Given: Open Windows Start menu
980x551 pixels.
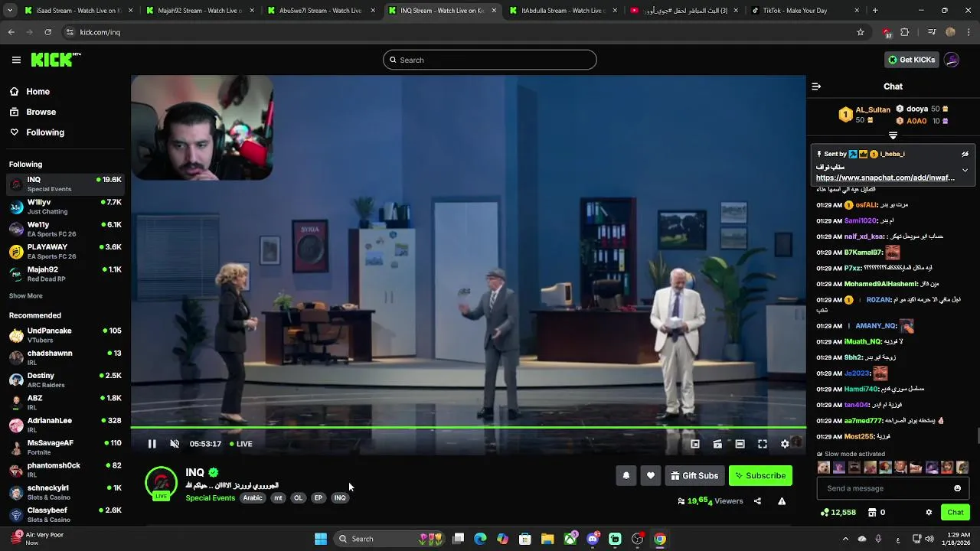Looking at the screenshot, I should pos(321,539).
